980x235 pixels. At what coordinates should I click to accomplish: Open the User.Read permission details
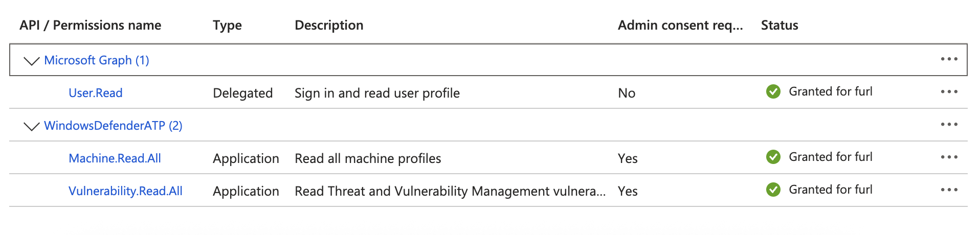click(96, 93)
